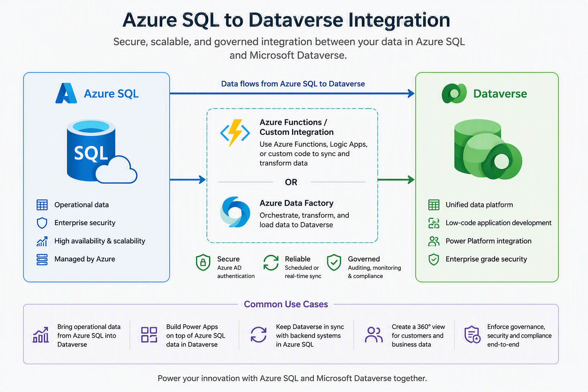Click the 'Managed by Azure' text
Viewport: 588px width, 392px height.
click(85, 259)
